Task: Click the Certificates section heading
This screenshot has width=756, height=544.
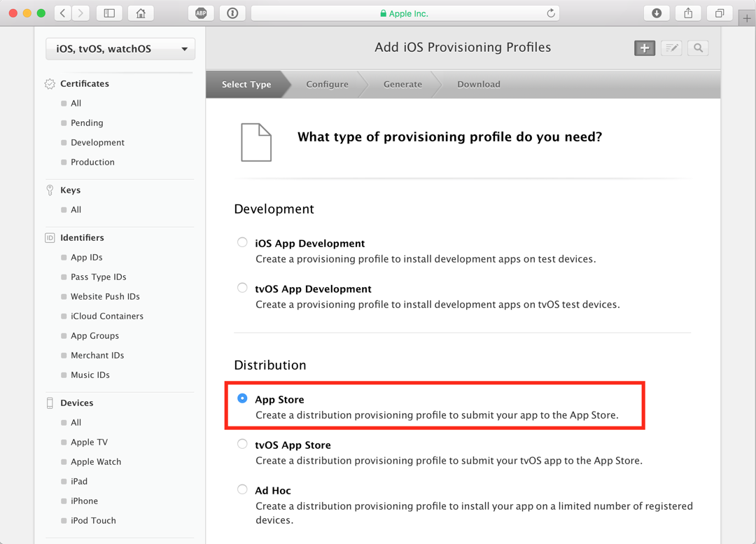Action: 85,84
